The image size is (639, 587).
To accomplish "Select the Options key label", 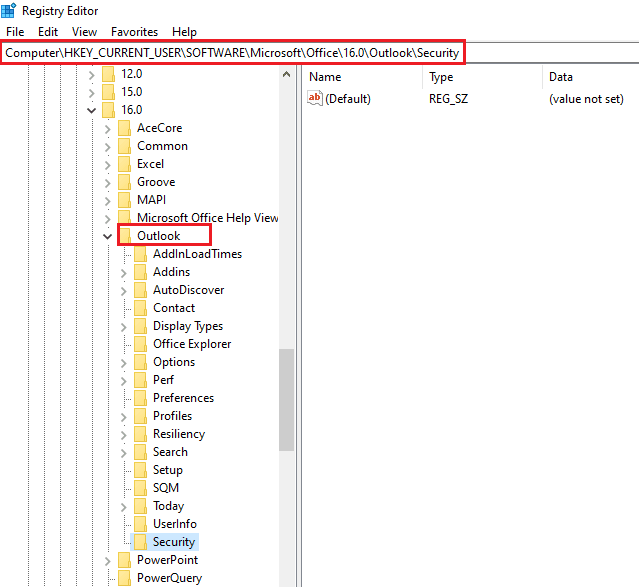I will tap(174, 362).
